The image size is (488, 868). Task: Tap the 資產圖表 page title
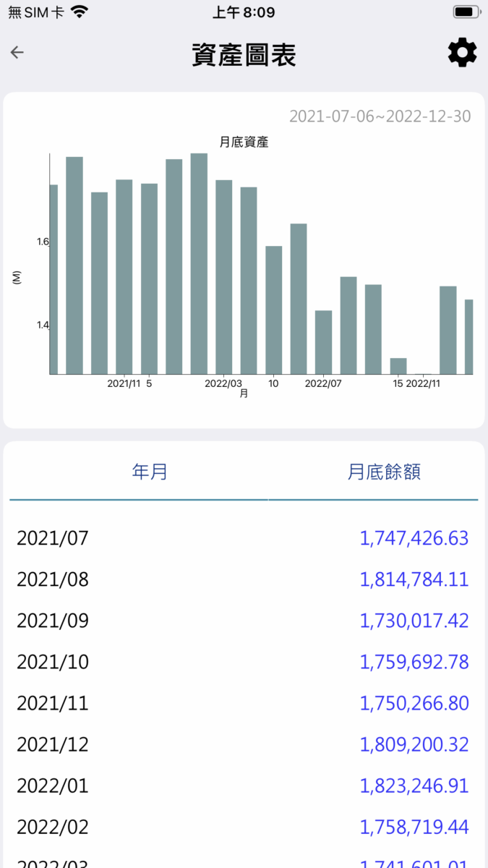[x=244, y=55]
